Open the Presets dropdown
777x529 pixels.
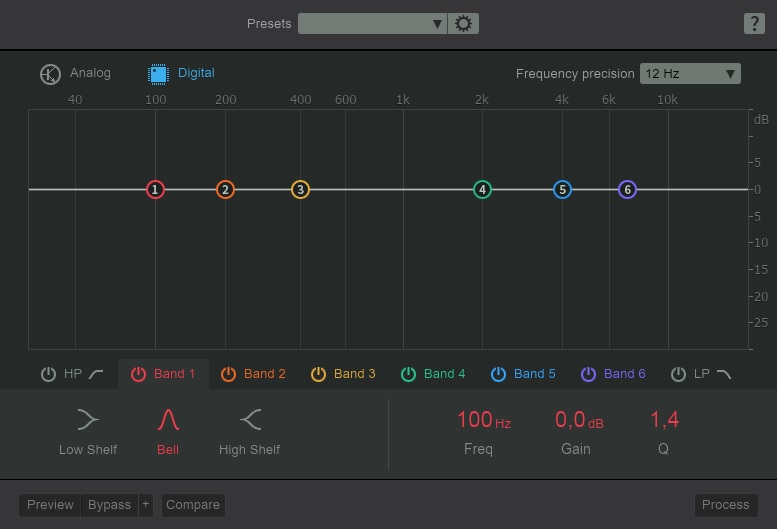tap(372, 24)
